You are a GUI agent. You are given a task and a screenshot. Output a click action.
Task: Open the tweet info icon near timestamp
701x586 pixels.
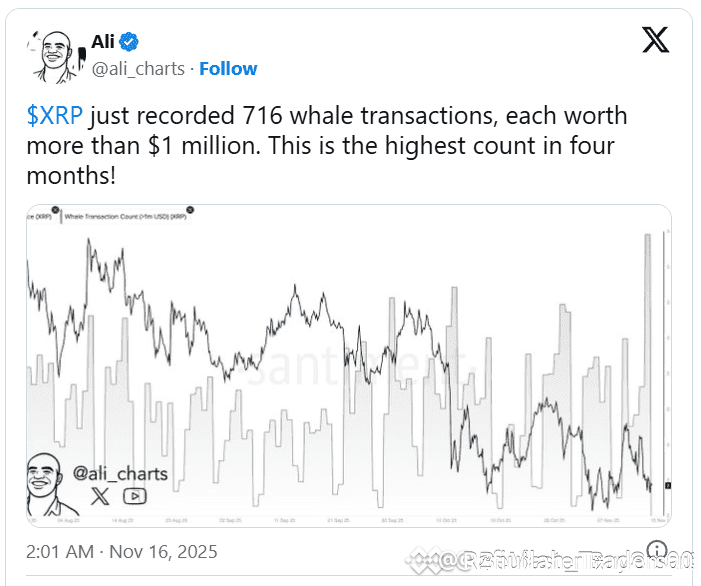pos(657,551)
